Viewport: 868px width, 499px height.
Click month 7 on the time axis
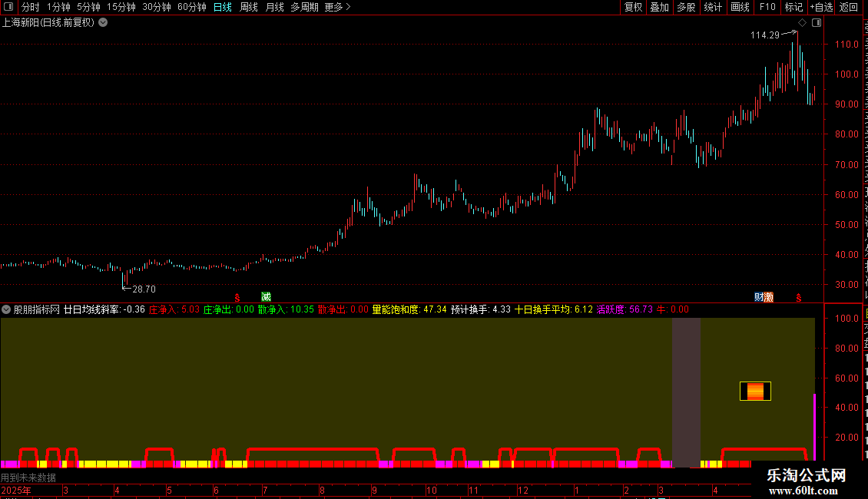point(265,490)
